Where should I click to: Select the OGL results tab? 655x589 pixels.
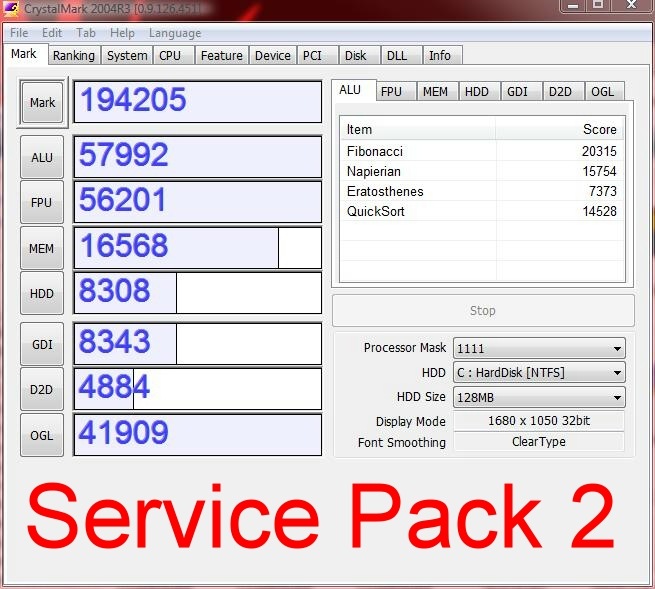603,91
